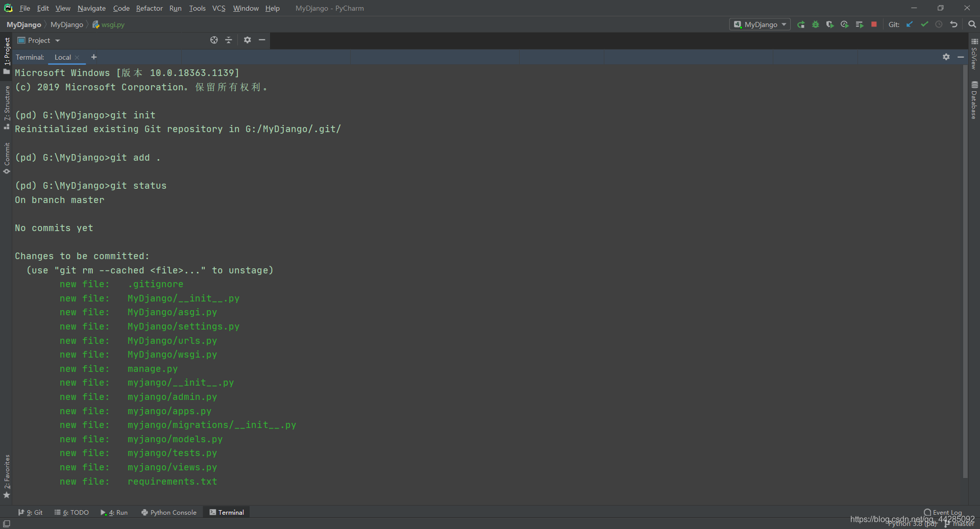This screenshot has width=980, height=529.
Task: Open the File menu
Action: (24, 8)
